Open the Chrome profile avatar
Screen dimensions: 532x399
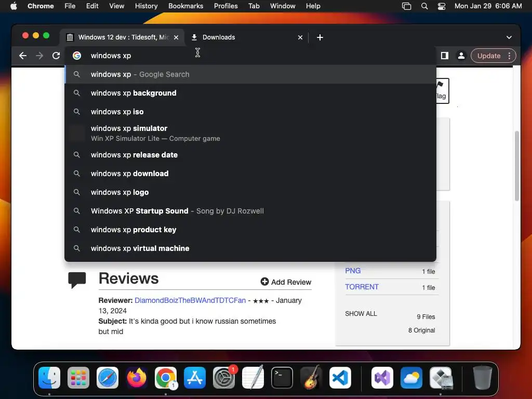point(461,56)
